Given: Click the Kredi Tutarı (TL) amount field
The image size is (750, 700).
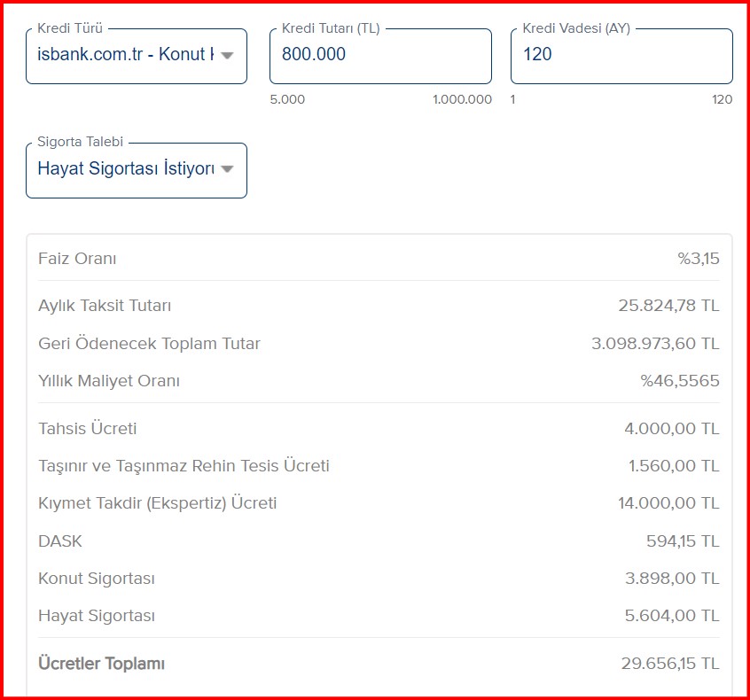Looking at the screenshot, I should coord(380,56).
